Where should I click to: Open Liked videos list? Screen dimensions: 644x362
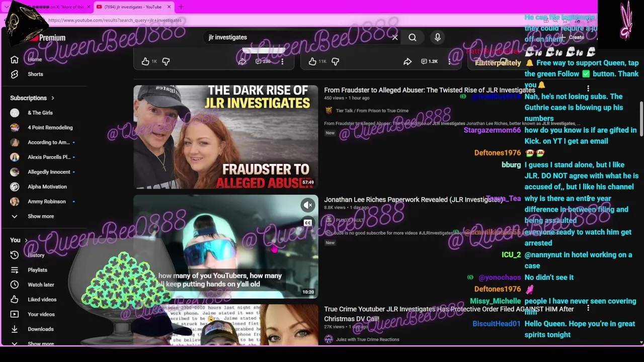42,300
